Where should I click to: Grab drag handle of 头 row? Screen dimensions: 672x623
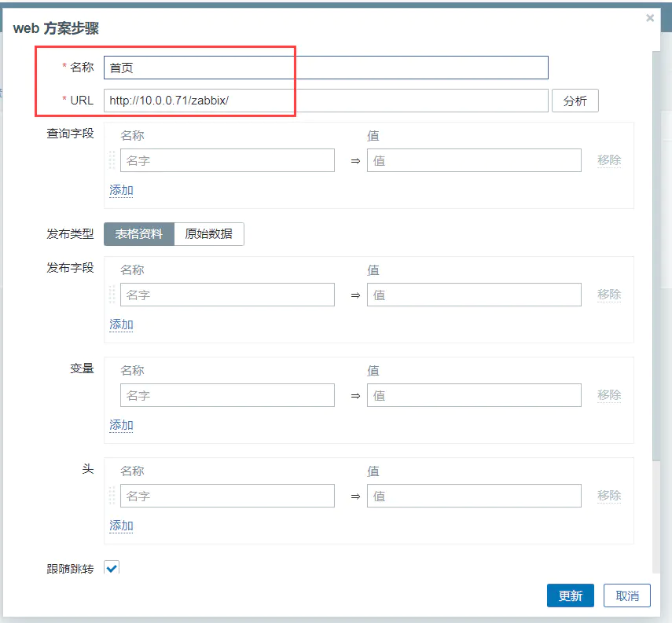[112, 496]
